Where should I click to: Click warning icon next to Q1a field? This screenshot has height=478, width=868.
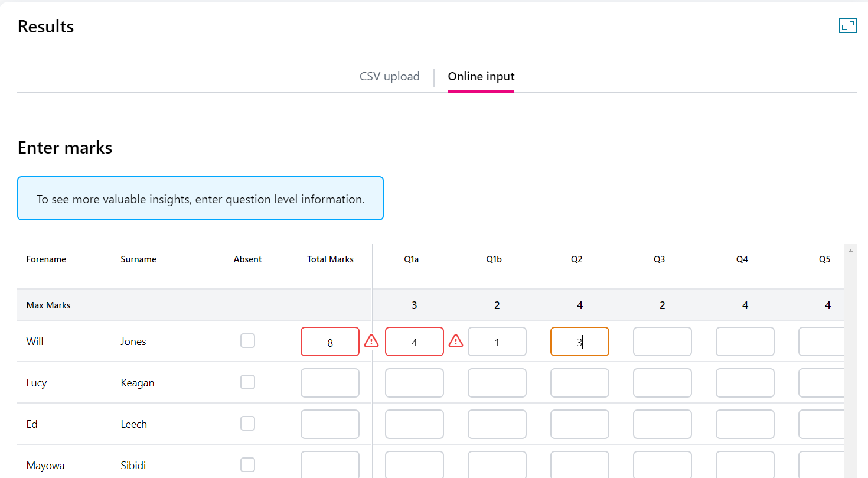pyautogui.click(x=455, y=341)
